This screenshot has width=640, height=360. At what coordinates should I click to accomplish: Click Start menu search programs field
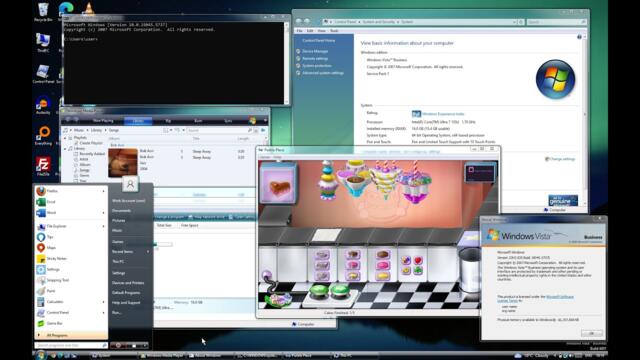(x=71, y=345)
